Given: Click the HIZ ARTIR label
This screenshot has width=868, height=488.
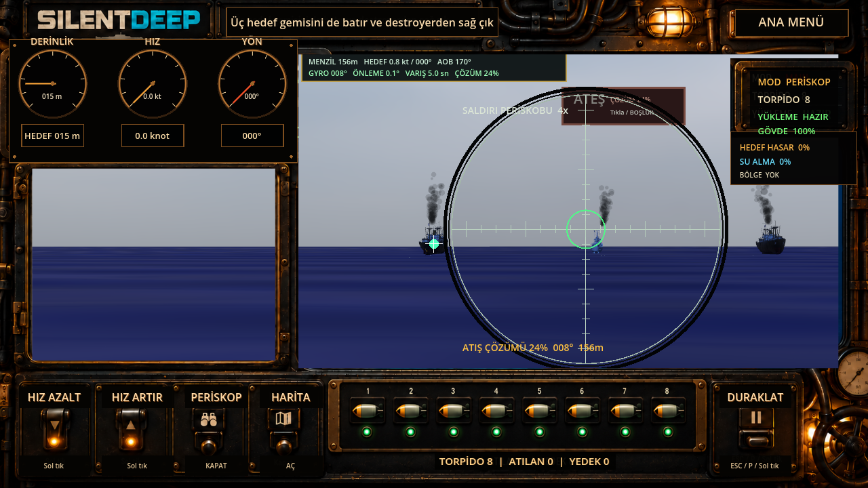Looking at the screenshot, I should 137,397.
